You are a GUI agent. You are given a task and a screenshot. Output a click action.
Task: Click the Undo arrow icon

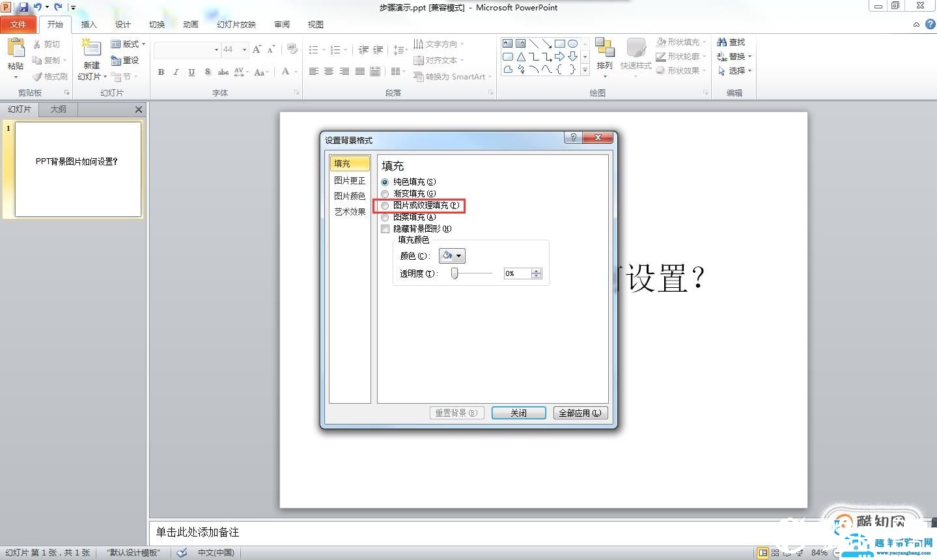[37, 7]
